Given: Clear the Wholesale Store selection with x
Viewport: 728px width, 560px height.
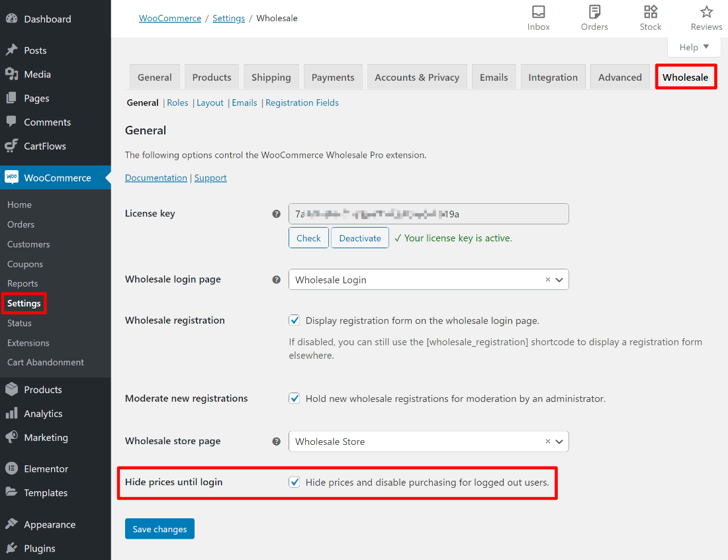Looking at the screenshot, I should coord(548,441).
